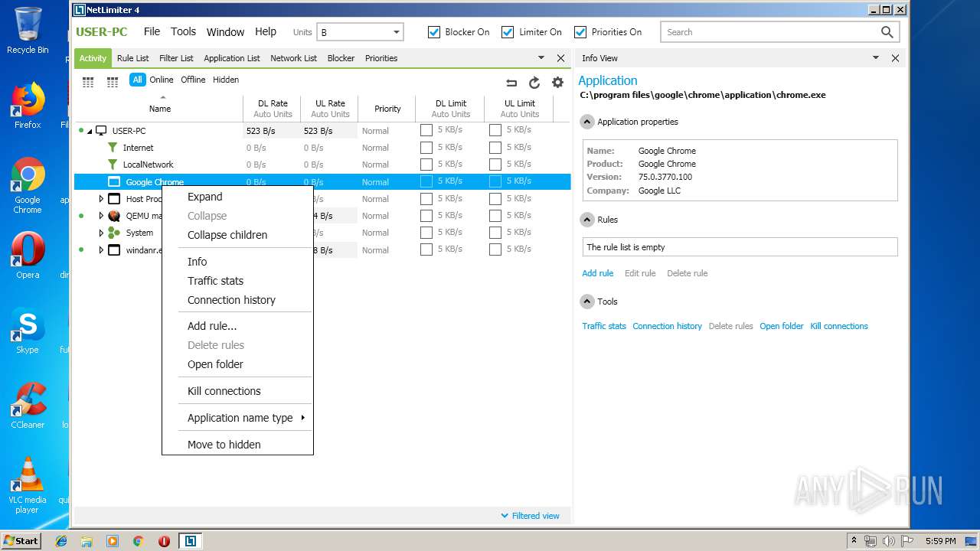Click Open folder link under Tools
This screenshot has width=980, height=551.
pos(782,326)
